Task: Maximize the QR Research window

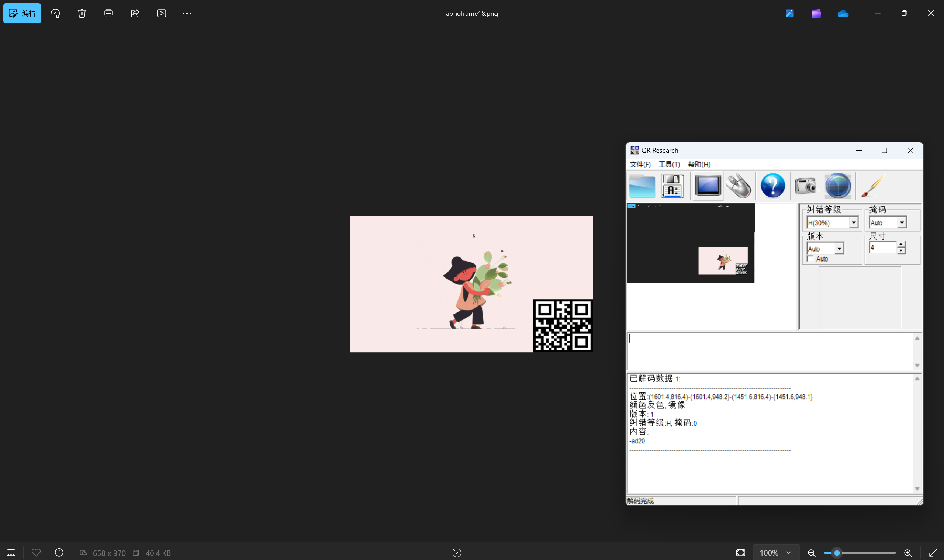Action: point(884,151)
